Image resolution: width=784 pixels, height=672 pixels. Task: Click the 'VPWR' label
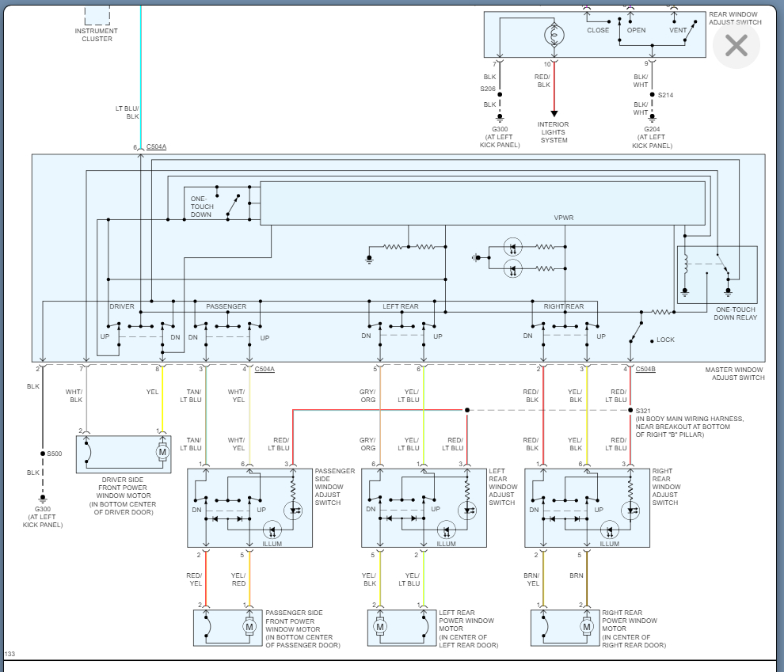[x=564, y=218]
